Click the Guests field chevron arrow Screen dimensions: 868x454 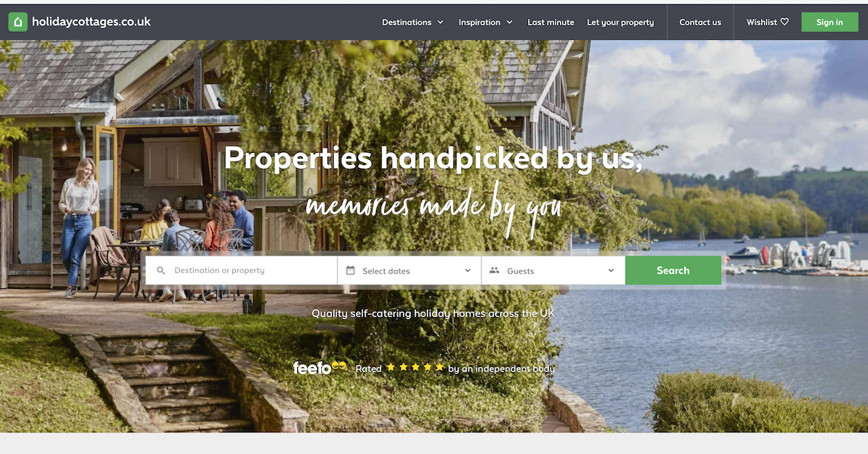(x=611, y=270)
